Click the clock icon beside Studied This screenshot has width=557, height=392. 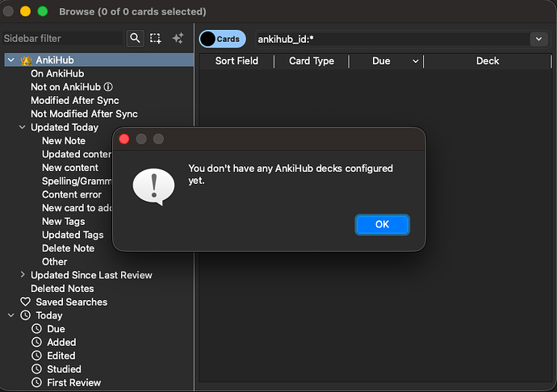click(x=36, y=369)
